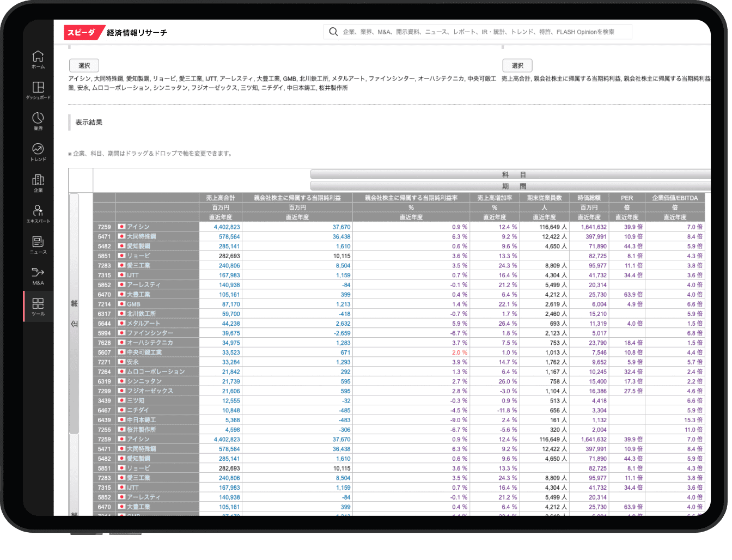This screenshot has width=732, height=560.
Task: Click the Japan flag beside ファインシンター
Action: pos(122,333)
